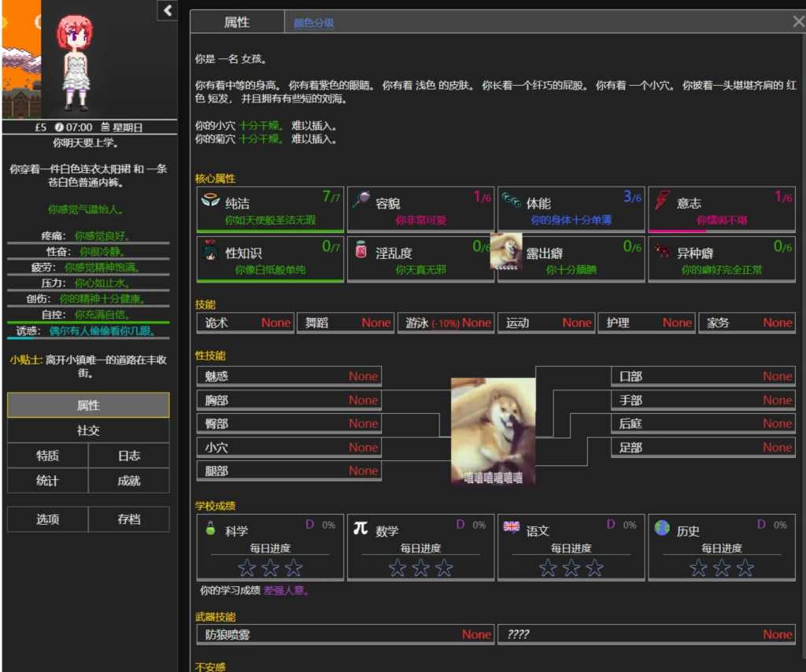Click the halo icon next to 纯洁
The height and width of the screenshot is (672, 806).
point(210,201)
